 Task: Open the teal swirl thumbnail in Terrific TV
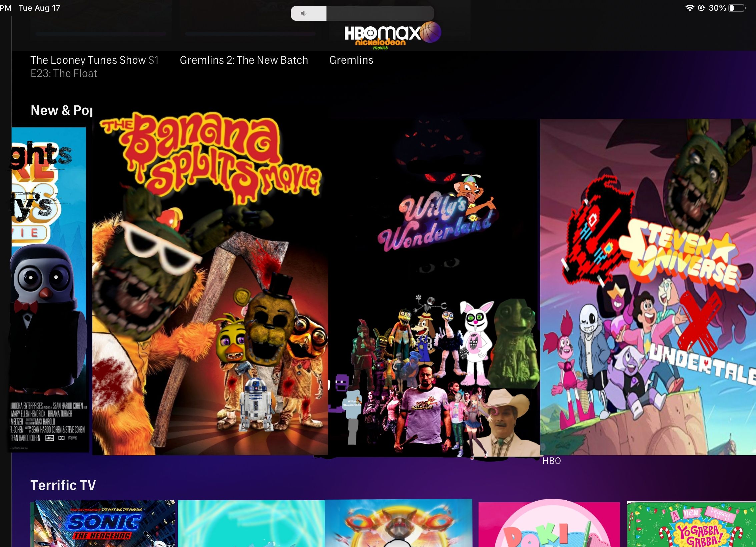pos(251,524)
